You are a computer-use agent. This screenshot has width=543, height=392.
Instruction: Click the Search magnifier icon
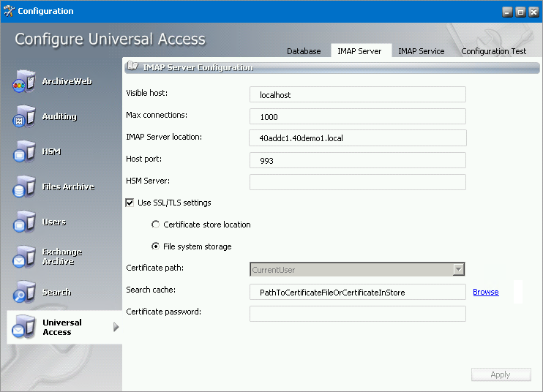24,293
